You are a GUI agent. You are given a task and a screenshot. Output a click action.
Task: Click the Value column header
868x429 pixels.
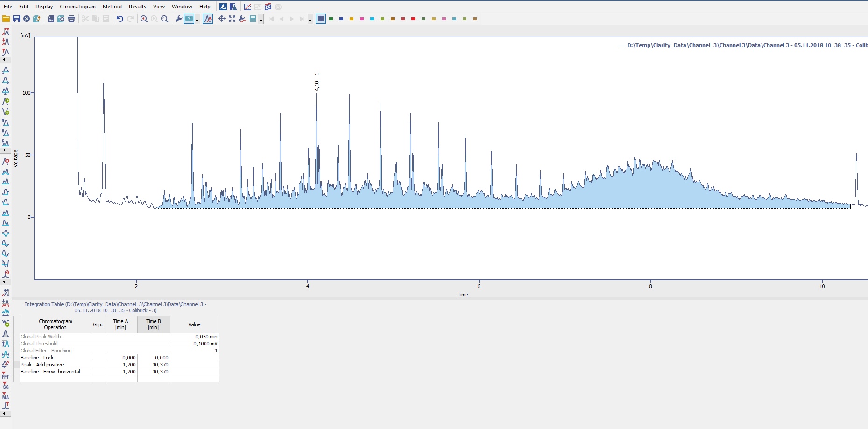pos(194,324)
